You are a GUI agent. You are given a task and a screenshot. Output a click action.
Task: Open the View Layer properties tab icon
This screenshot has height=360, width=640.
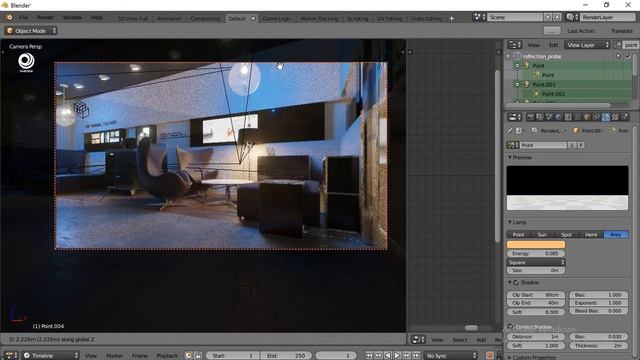coord(540,117)
